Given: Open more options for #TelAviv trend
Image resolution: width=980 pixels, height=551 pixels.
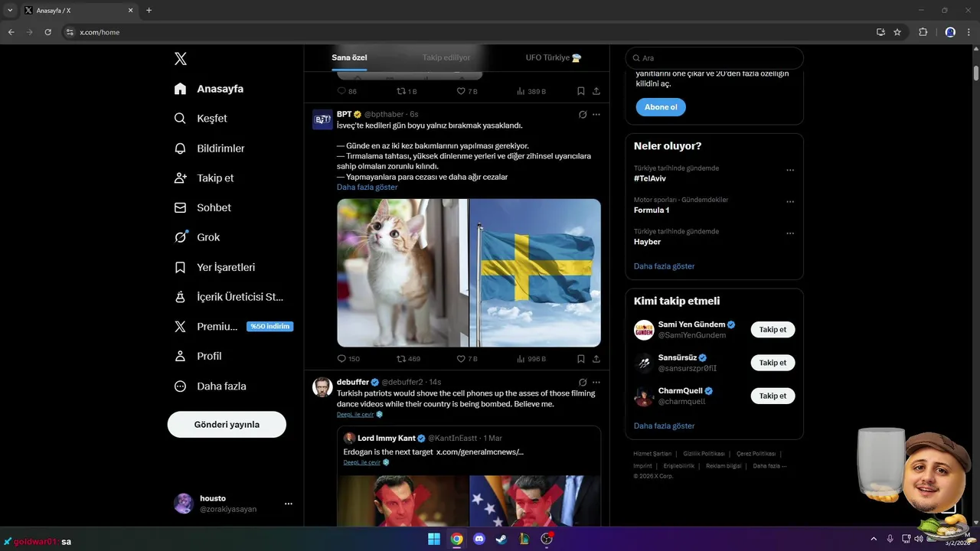Looking at the screenshot, I should click(x=790, y=171).
